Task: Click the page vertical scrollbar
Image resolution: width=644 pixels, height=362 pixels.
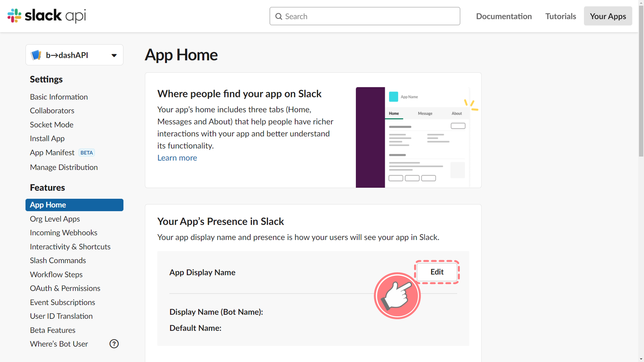Action: (641, 80)
